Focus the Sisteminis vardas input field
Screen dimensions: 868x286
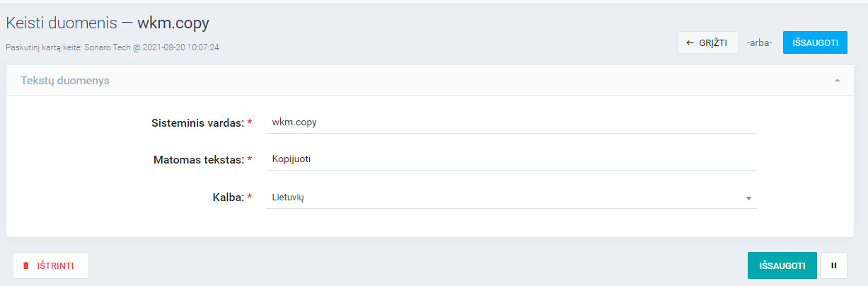511,122
